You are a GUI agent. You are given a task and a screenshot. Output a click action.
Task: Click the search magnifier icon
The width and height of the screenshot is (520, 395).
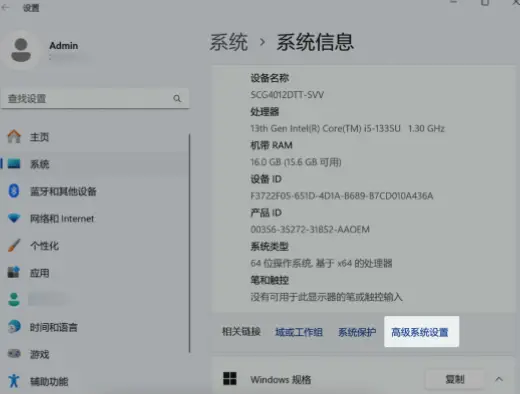[x=177, y=98]
